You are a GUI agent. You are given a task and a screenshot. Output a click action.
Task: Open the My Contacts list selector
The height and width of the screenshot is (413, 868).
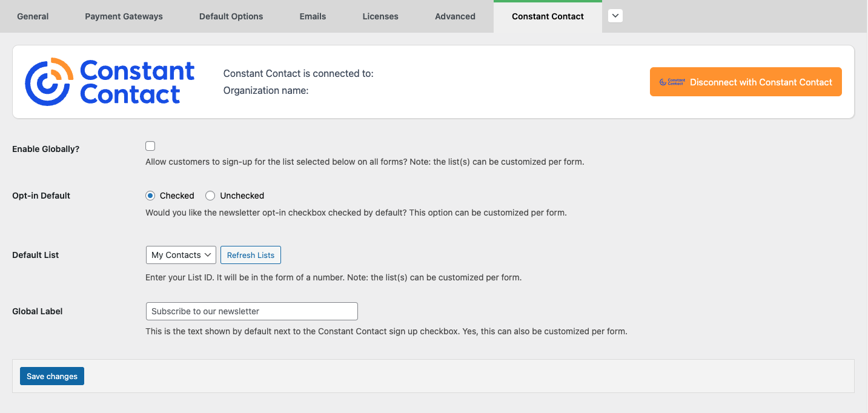point(181,254)
